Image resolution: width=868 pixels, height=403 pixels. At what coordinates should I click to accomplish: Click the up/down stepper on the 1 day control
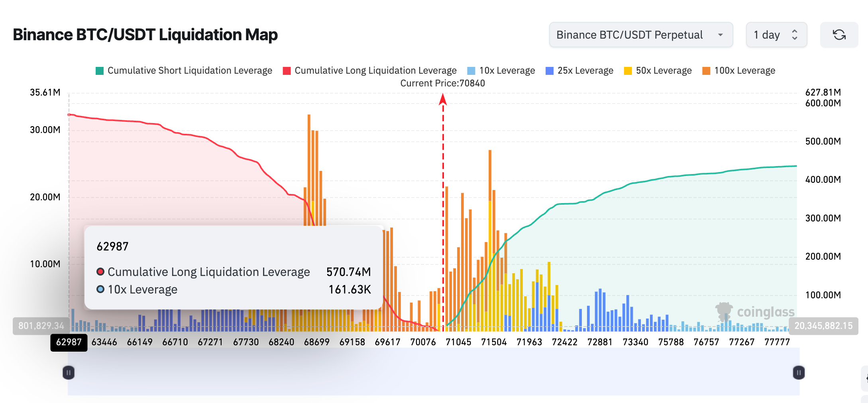(794, 35)
